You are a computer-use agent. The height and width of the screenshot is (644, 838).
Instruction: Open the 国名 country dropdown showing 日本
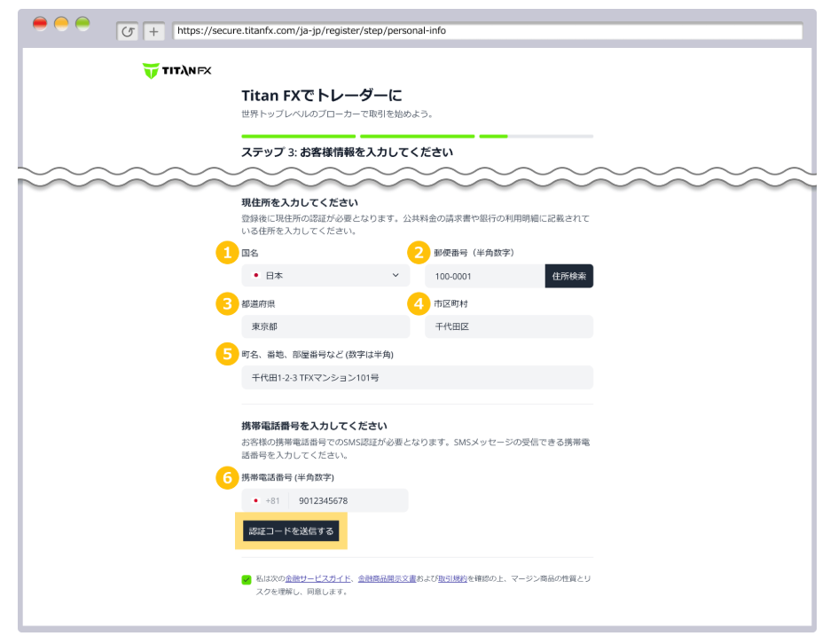[x=325, y=275]
